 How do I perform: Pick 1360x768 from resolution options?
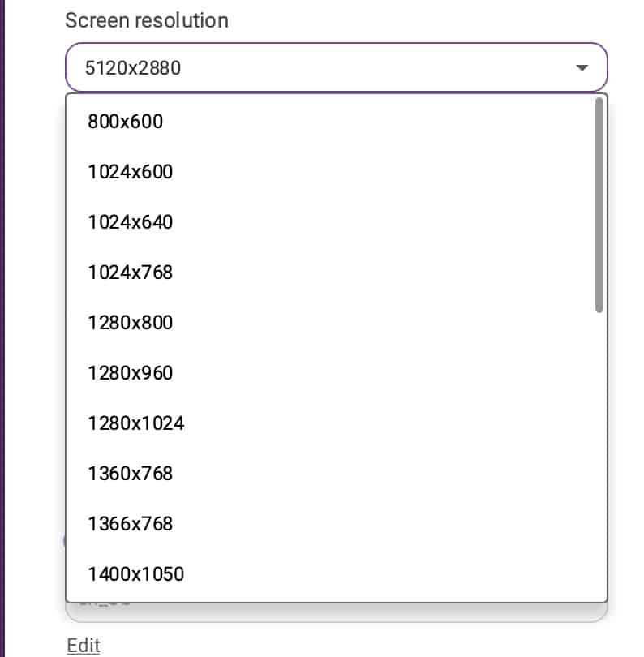(x=131, y=474)
